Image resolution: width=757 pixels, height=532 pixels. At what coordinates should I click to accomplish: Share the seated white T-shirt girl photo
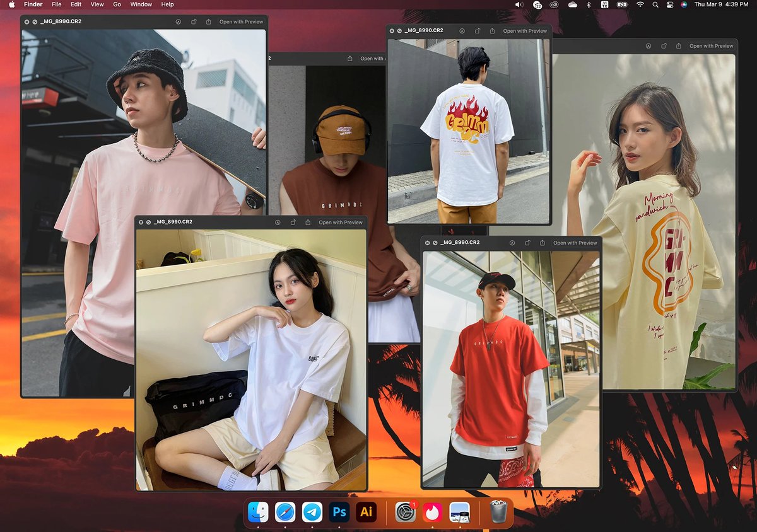pyautogui.click(x=307, y=223)
